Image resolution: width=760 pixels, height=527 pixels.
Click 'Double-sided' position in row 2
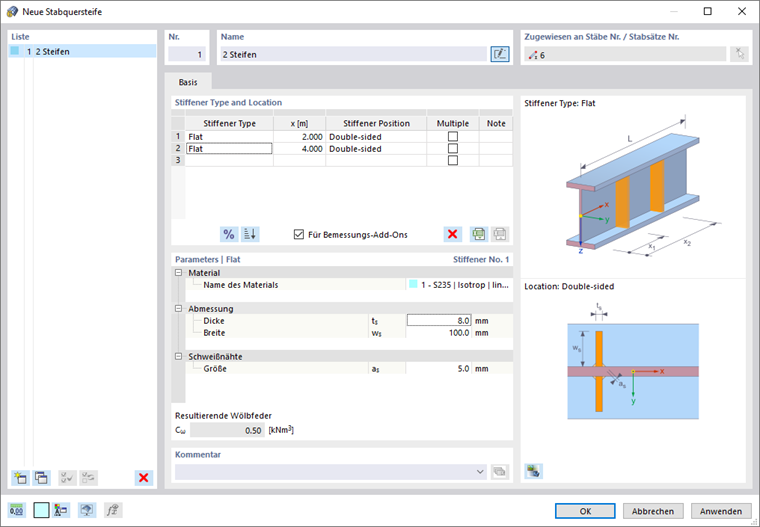coord(376,148)
